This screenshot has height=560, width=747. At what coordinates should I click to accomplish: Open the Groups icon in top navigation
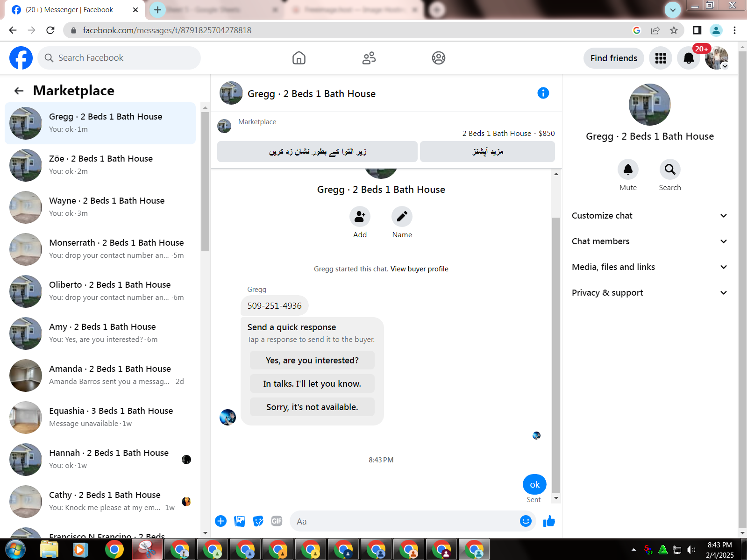(439, 58)
